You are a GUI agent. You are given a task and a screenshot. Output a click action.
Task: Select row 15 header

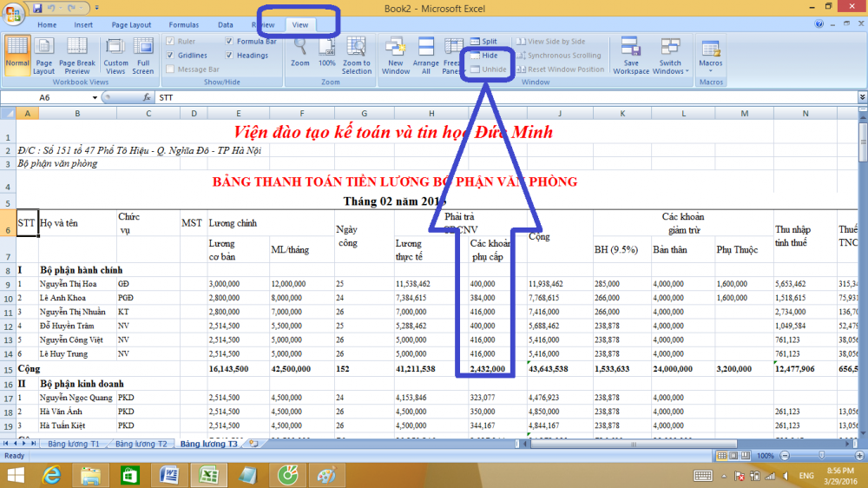[x=8, y=369]
